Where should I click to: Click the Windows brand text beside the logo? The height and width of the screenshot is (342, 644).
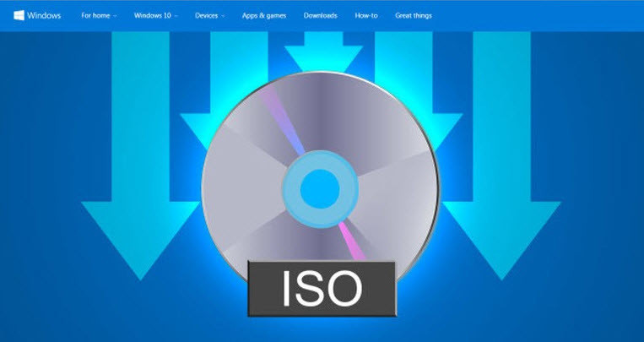tap(44, 15)
